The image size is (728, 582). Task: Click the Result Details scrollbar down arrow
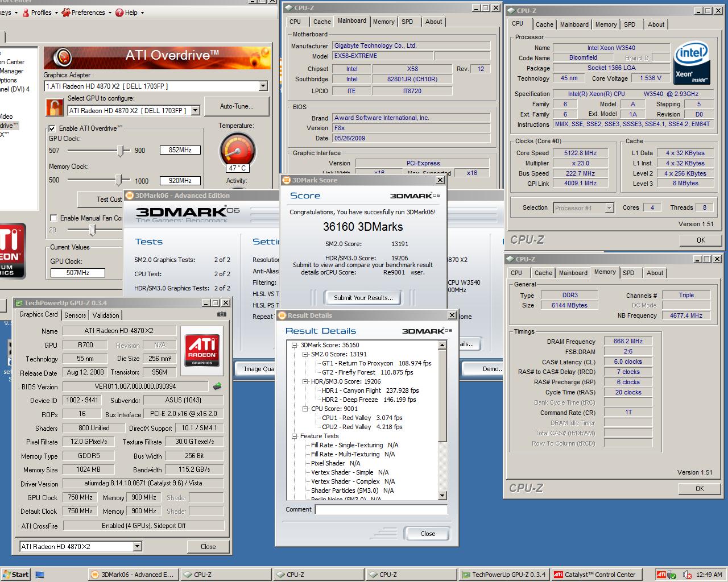click(442, 496)
